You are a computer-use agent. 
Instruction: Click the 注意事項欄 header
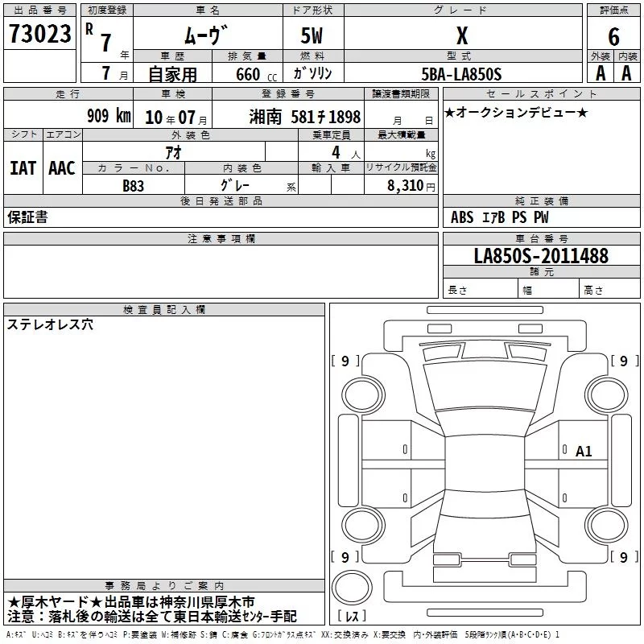click(x=221, y=238)
